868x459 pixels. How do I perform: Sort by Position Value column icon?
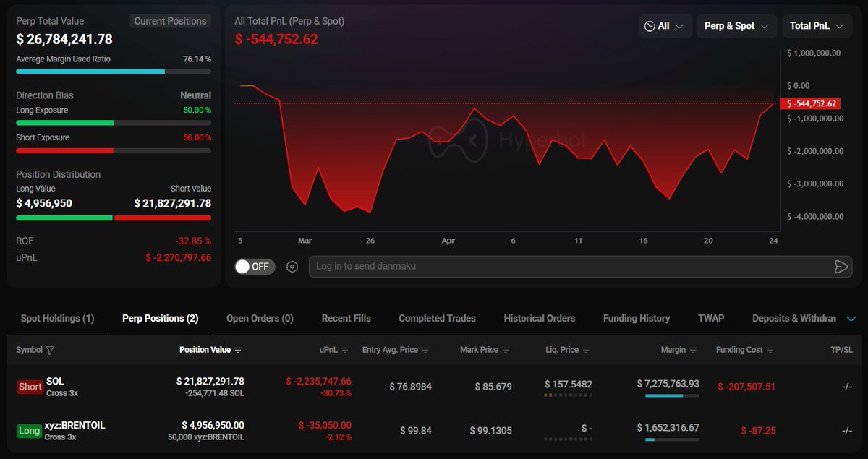point(238,350)
